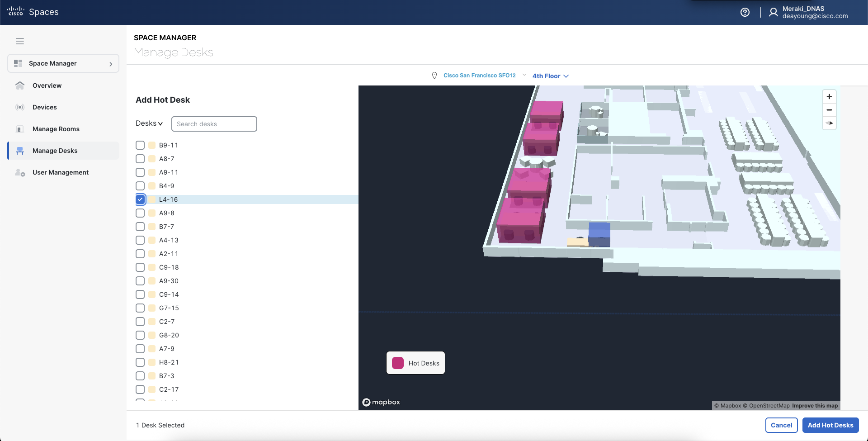
Task: Expand the 4th Floor selector
Action: click(x=550, y=76)
